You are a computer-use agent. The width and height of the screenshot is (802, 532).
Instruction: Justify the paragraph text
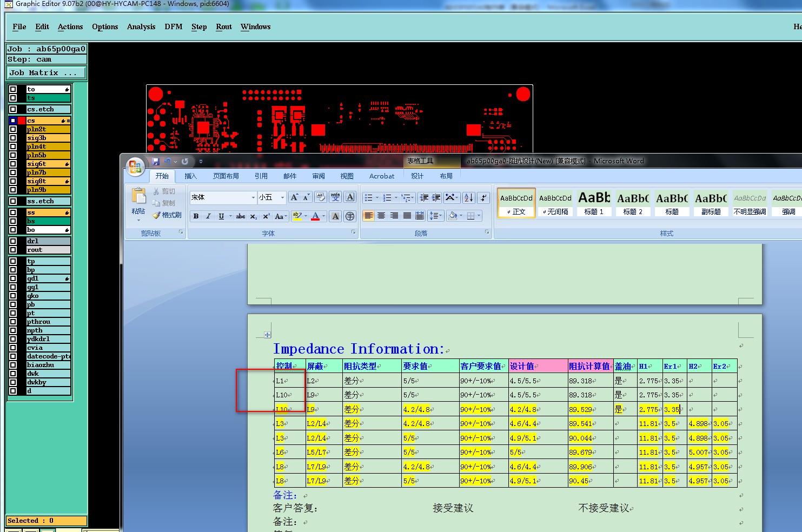(x=407, y=216)
